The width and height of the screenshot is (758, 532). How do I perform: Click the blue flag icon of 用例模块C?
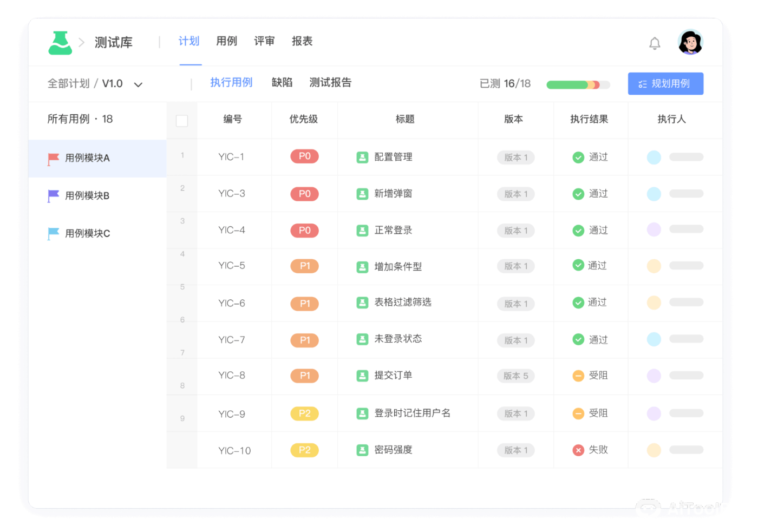click(x=52, y=233)
